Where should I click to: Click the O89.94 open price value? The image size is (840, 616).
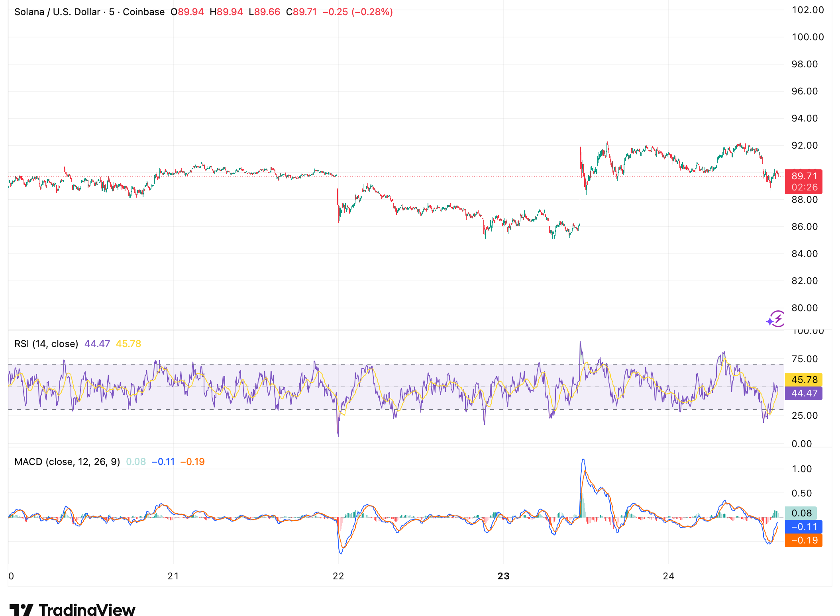(187, 12)
